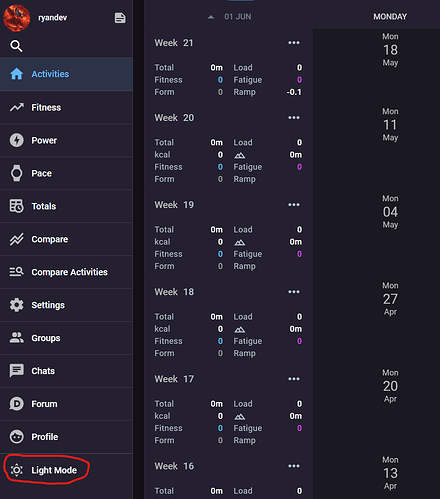Open the Totals calendar icon
This screenshot has height=499, width=440.
(x=16, y=206)
